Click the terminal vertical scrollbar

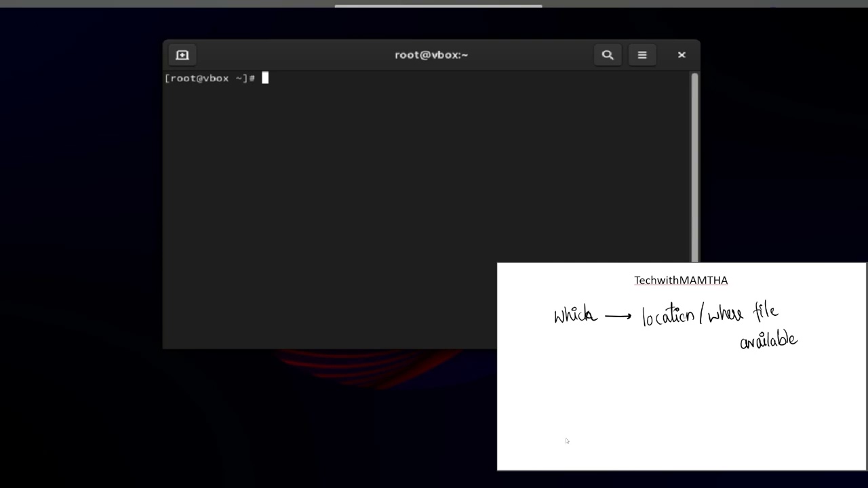pyautogui.click(x=694, y=166)
